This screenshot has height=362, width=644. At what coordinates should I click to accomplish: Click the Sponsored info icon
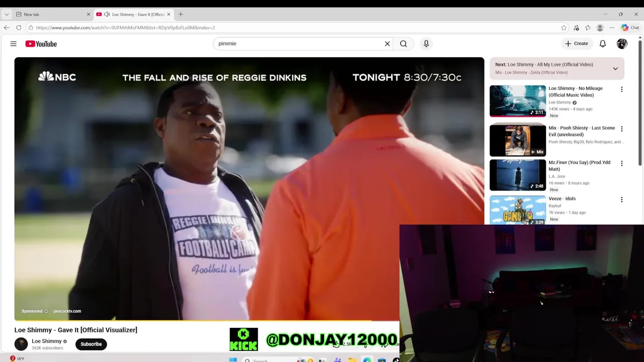[x=46, y=311]
